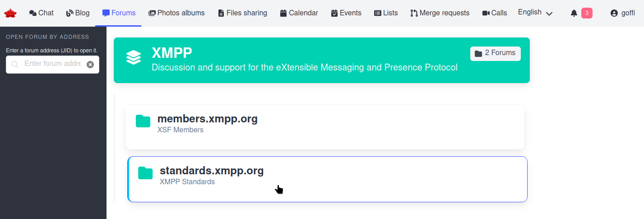This screenshot has width=644, height=219.
Task: Open Files sharing page
Action: point(242,13)
